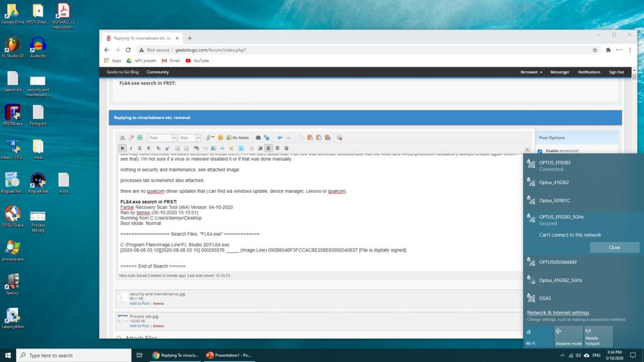The image size is (644, 362).
Task: Open Messenger in forum navigation
Action: tap(560, 72)
